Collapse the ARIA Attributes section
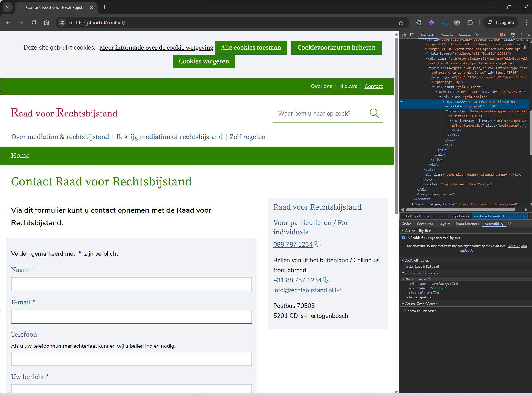The height and width of the screenshot is (395, 532). 403,261
